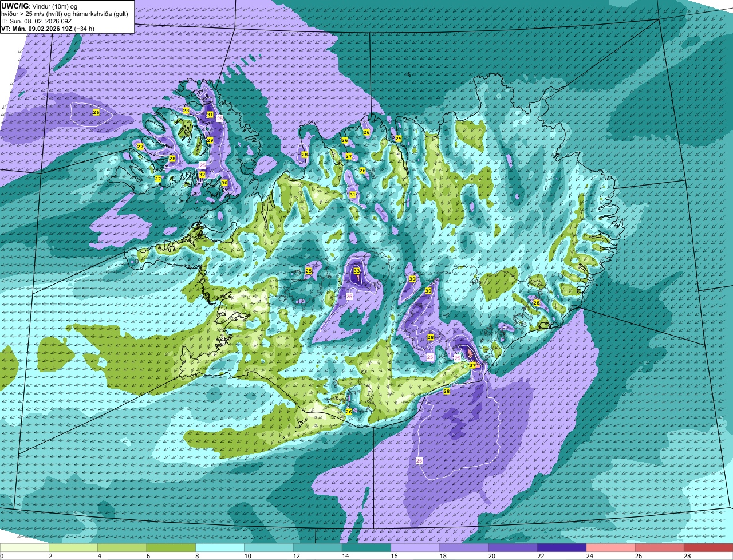Click the 0–2 m/s pale yellow legend swatch
This screenshot has width=733, height=560.
pos(25,547)
